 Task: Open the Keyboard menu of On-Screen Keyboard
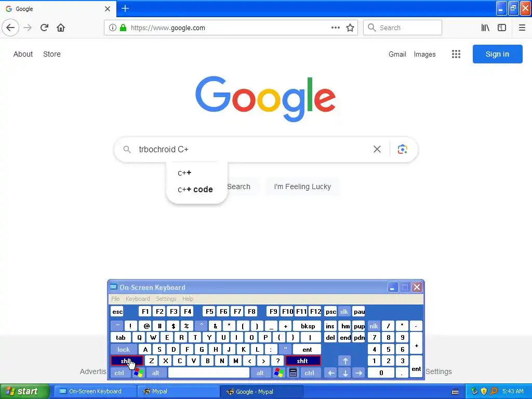point(137,299)
